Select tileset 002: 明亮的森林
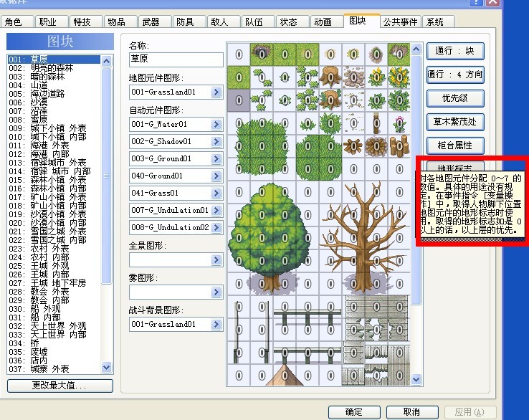 pyautogui.click(x=54, y=68)
